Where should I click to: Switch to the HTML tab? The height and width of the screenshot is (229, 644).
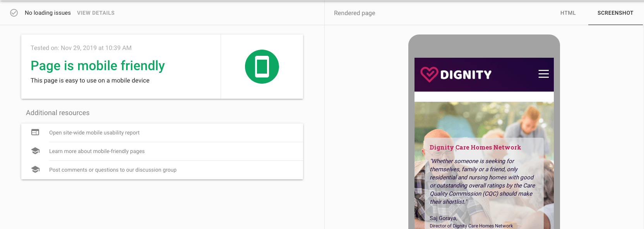(568, 13)
